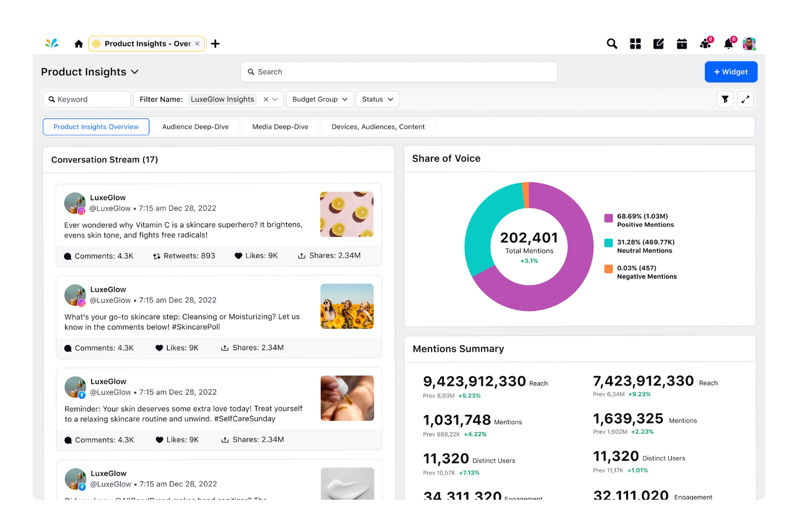Open the community icon with 8 notifications
This screenshot has height=532, width=798.
pos(705,44)
